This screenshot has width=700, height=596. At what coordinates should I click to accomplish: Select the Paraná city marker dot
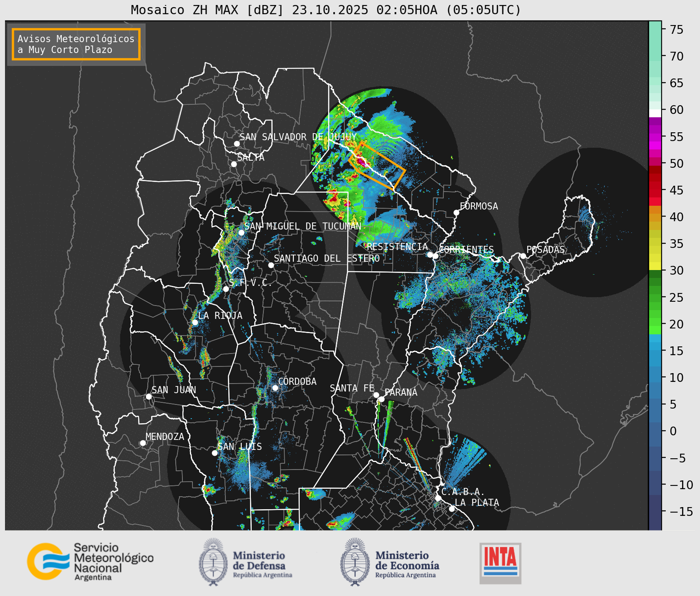[382, 399]
